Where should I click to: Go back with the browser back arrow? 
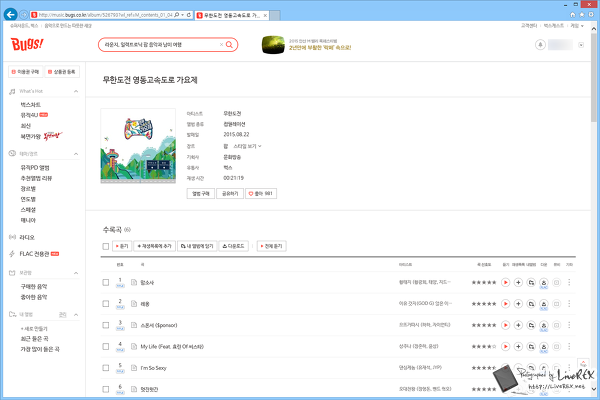pyautogui.click(x=10, y=15)
